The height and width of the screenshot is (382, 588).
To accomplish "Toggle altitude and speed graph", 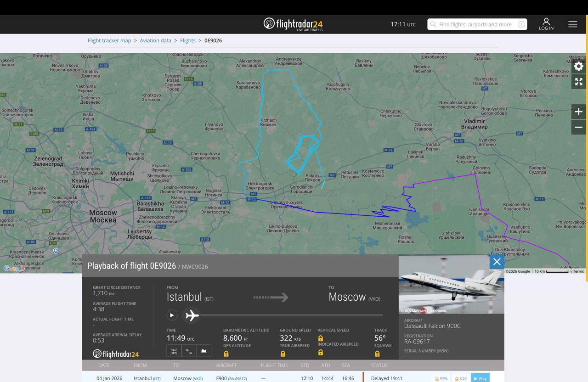I will coord(204,351).
